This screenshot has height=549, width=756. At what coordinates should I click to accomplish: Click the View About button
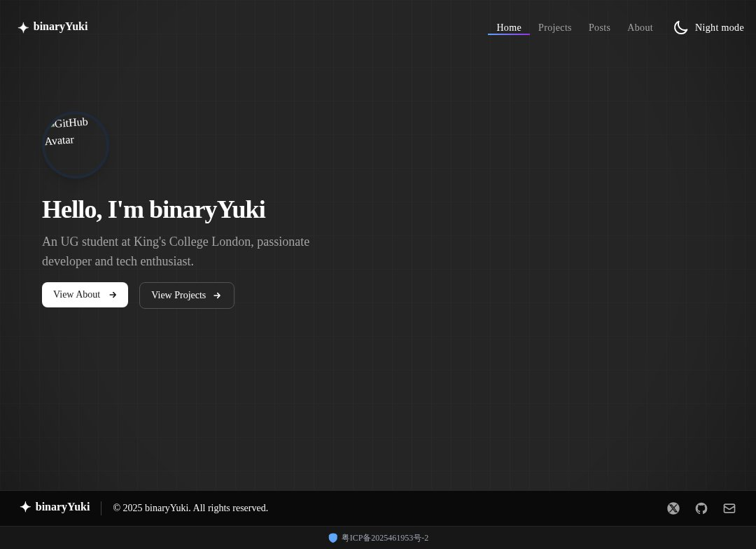tap(85, 295)
